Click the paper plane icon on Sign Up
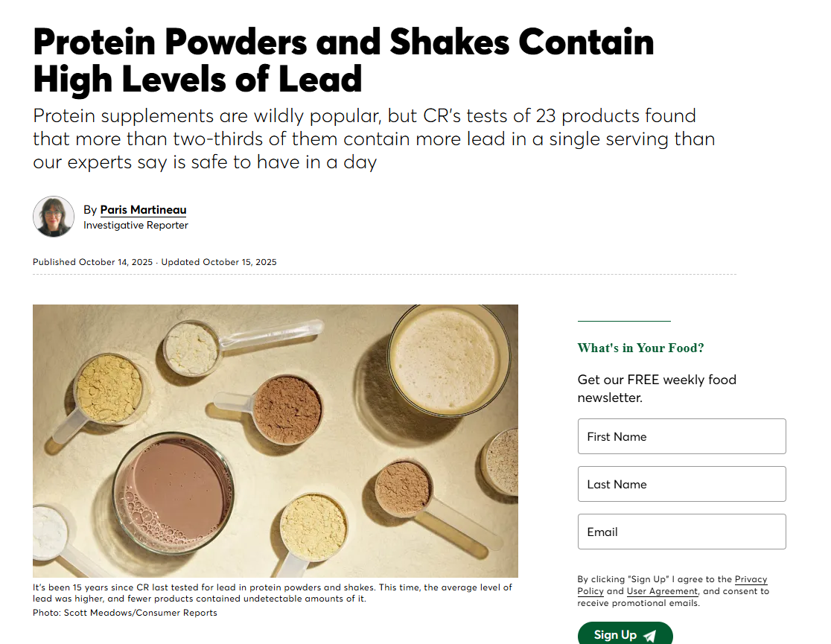Viewport: 831px width, 644px height. 650,636
